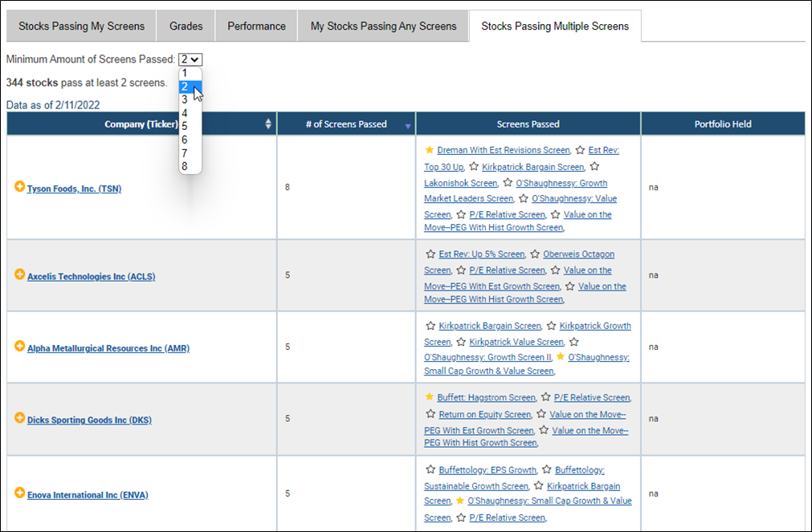This screenshot has width=812, height=532.
Task: Choose option 8 from the dropdown list
Action: tap(185, 166)
